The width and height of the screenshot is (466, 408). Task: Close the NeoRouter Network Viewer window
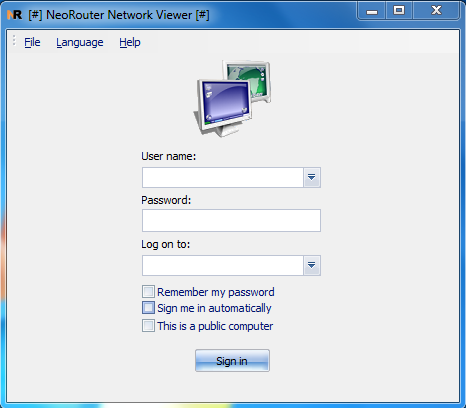pos(436,11)
